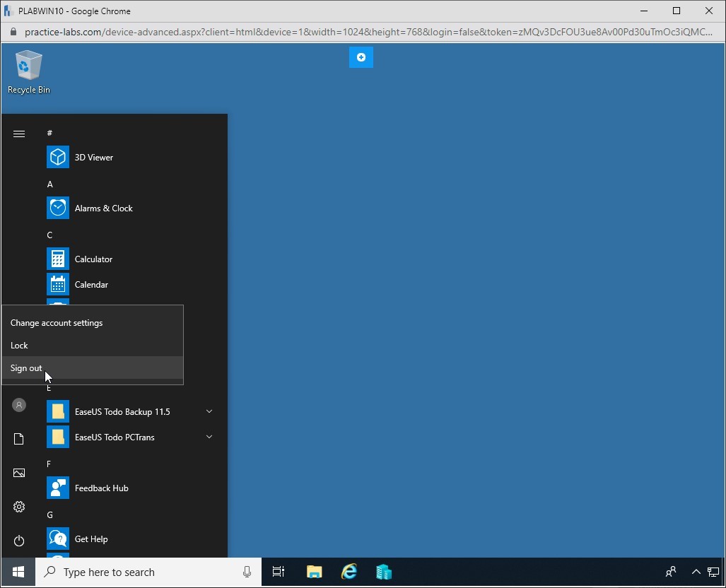
Task: Select Change account settings
Action: (x=93, y=323)
